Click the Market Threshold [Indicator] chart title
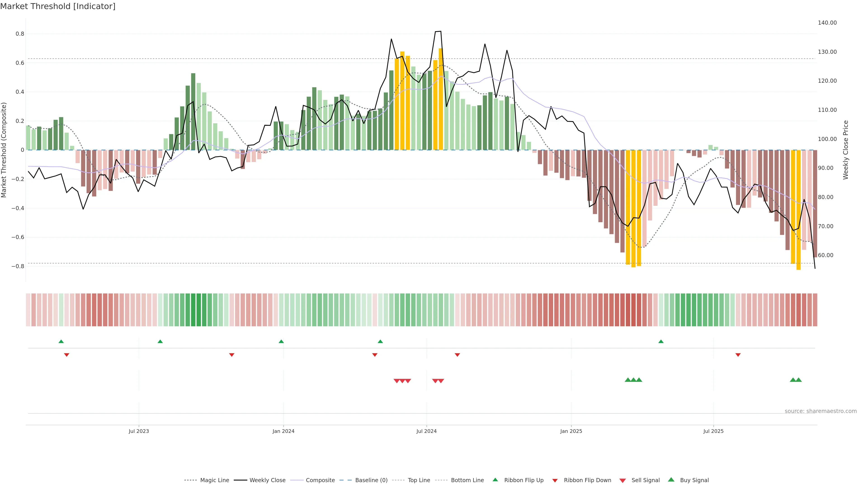This screenshot has width=868, height=488. pyautogui.click(x=58, y=6)
